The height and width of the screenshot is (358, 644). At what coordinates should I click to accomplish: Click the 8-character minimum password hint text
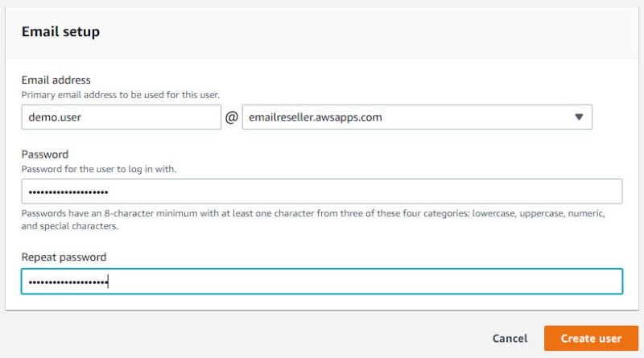coord(313,220)
